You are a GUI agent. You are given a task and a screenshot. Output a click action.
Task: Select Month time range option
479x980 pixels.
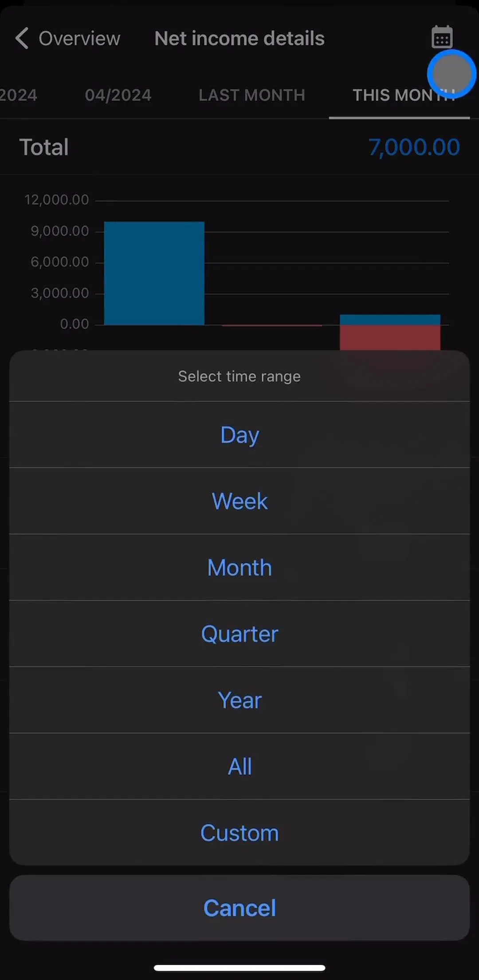pos(239,567)
